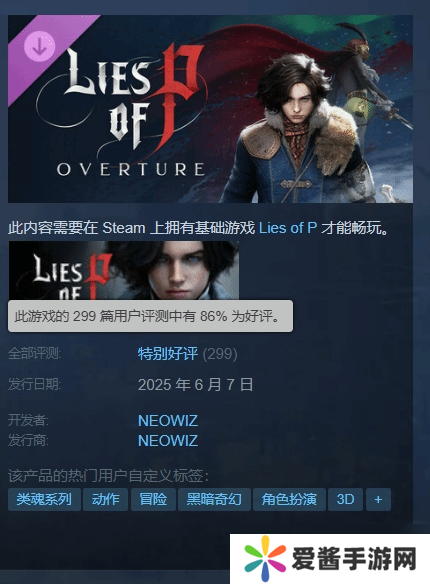The image size is (430, 584).
Task: Open the publisher NEOWIZ link
Action: tap(168, 441)
